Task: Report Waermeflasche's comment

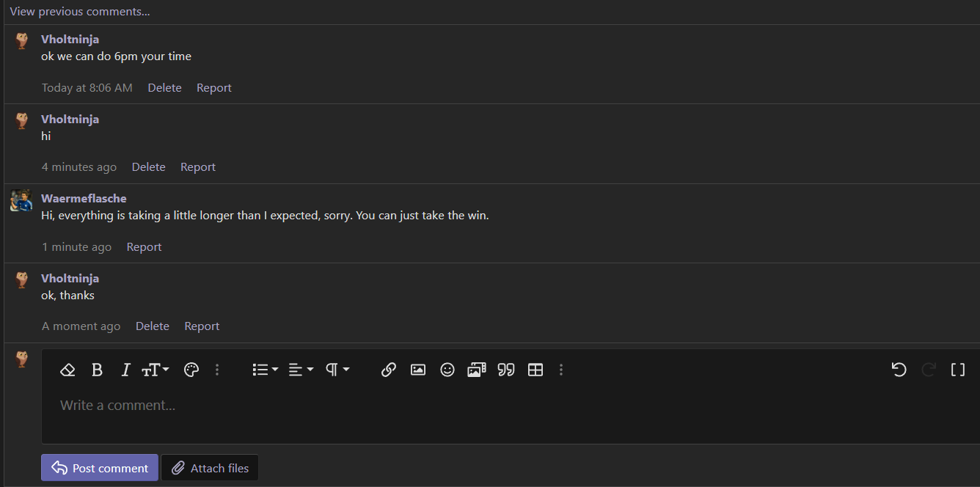Action: (144, 247)
